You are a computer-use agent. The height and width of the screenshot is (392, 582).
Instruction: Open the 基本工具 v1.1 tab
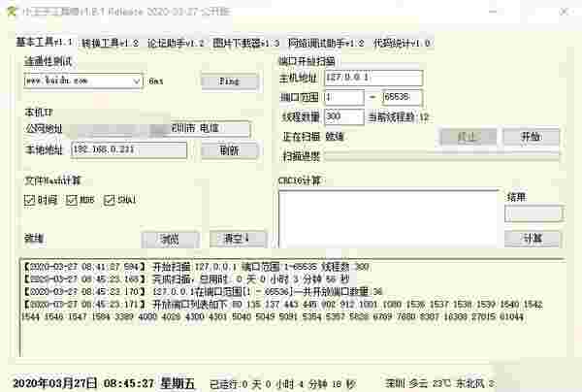(x=44, y=42)
